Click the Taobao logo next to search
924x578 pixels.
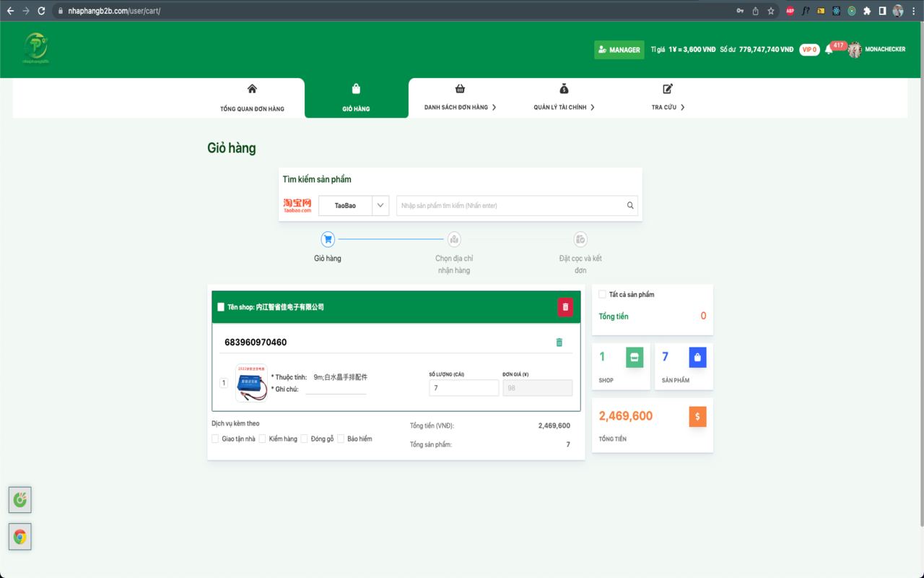pos(297,203)
